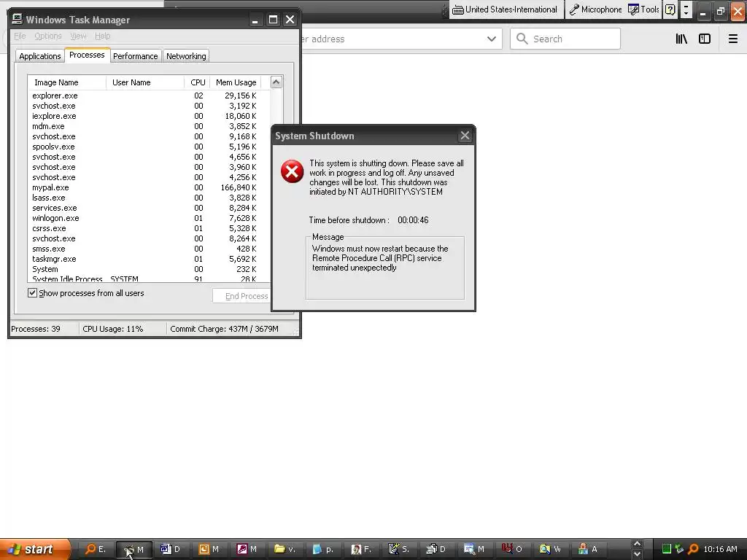Select the spoolsv.exe process row
The image size is (747, 560).
click(149, 147)
